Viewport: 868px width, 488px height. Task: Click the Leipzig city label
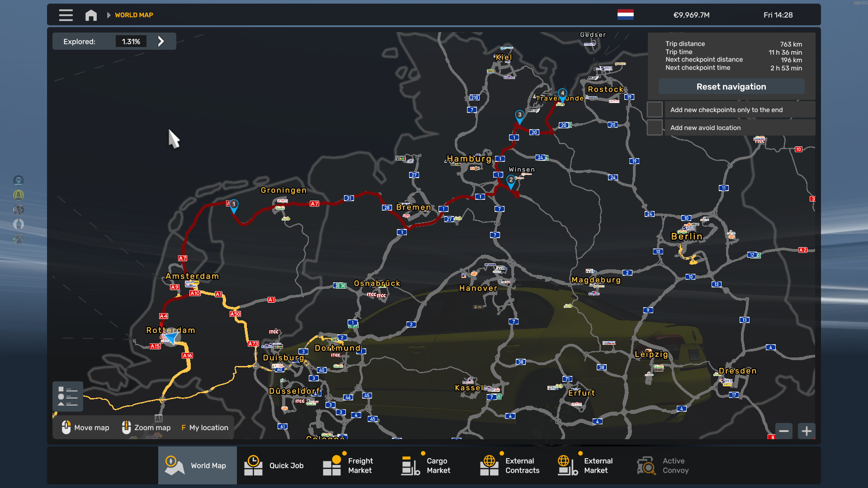[651, 354]
